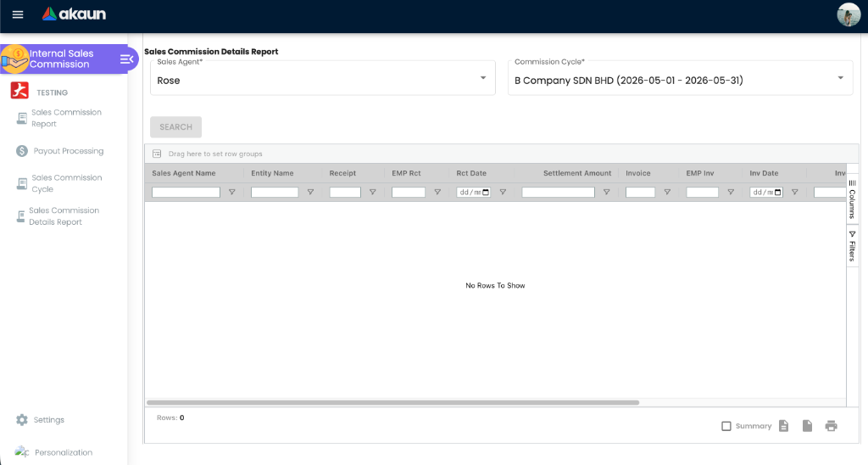This screenshot has height=465, width=868.
Task: Click the Payout Processing dollar icon
Action: click(21, 151)
